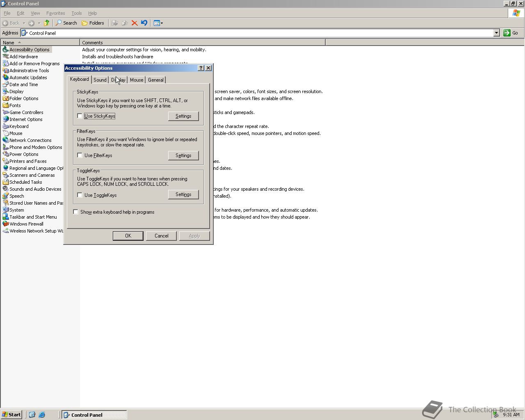Open the Display control panel icon
The image size is (525, 420).
coord(5,91)
